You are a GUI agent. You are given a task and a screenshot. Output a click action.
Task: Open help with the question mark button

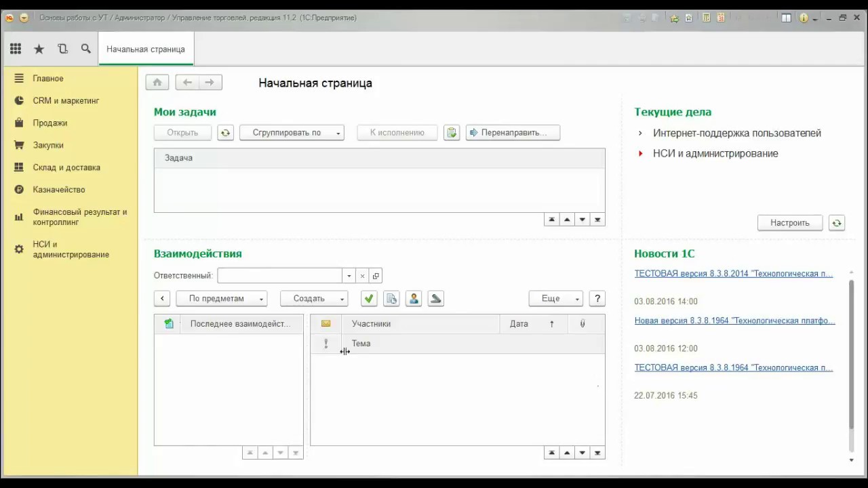pyautogui.click(x=597, y=298)
